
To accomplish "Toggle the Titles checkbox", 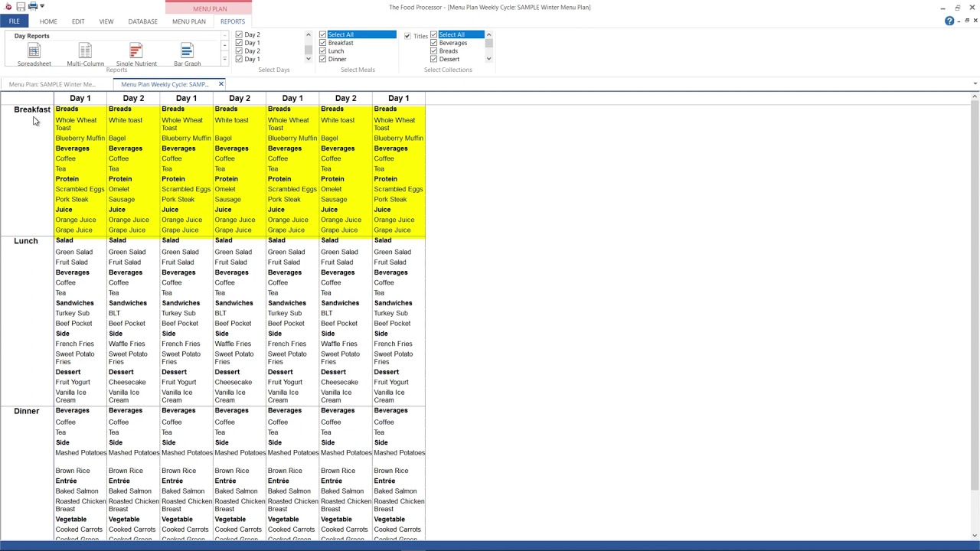I will (407, 36).
